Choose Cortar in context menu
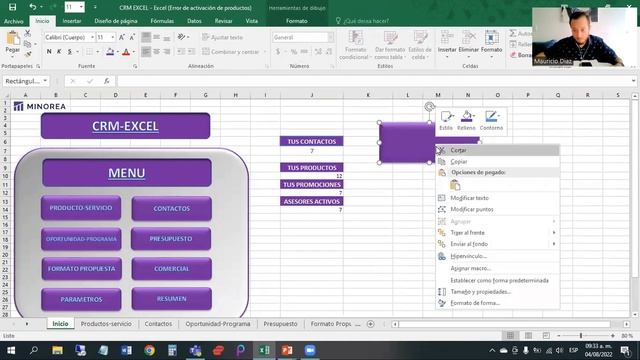 tap(498, 150)
